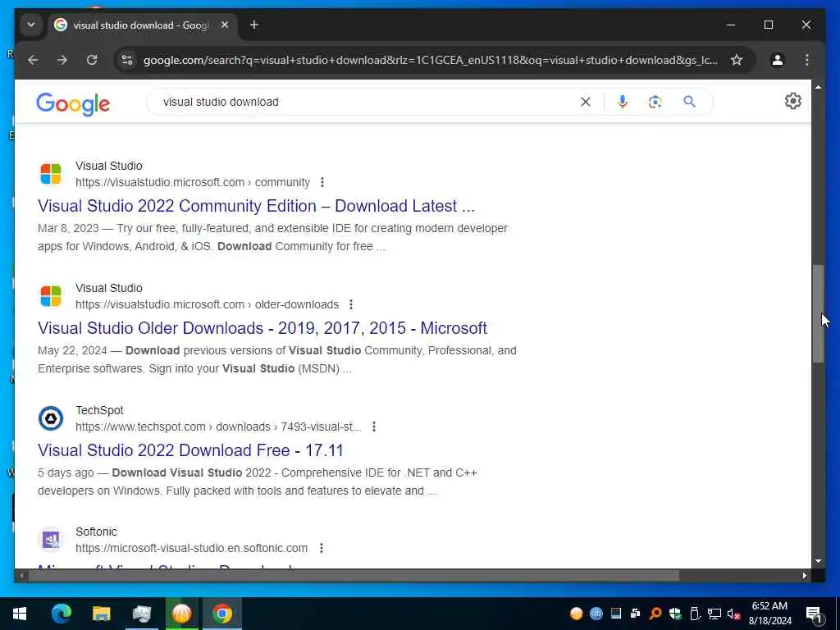This screenshot has width=840, height=630.
Task: Open the tab search dropdown
Action: click(x=31, y=25)
